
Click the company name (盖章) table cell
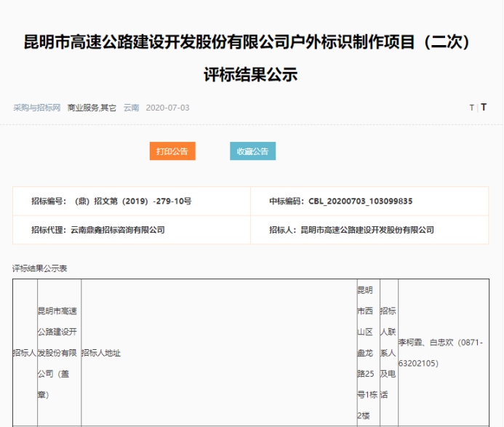(x=57, y=353)
